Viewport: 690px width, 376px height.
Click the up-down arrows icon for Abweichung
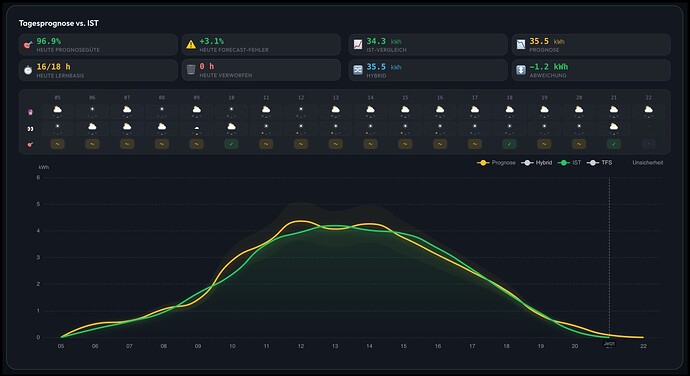coord(521,70)
